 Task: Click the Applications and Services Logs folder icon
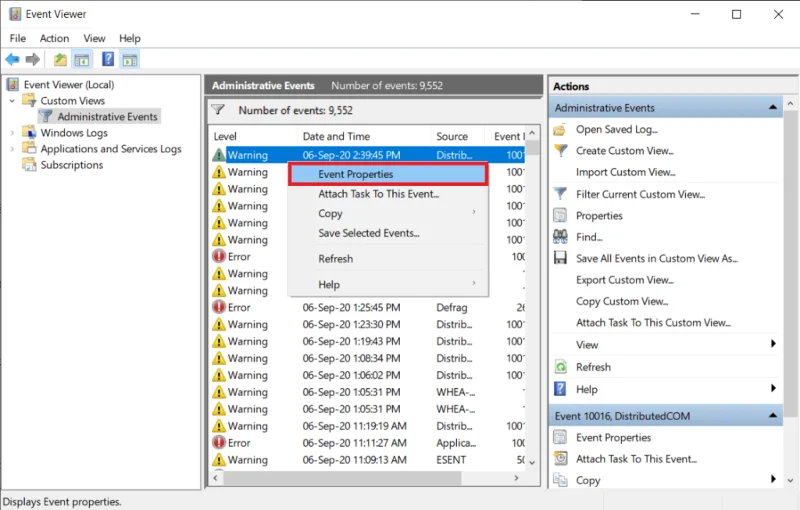click(30, 148)
